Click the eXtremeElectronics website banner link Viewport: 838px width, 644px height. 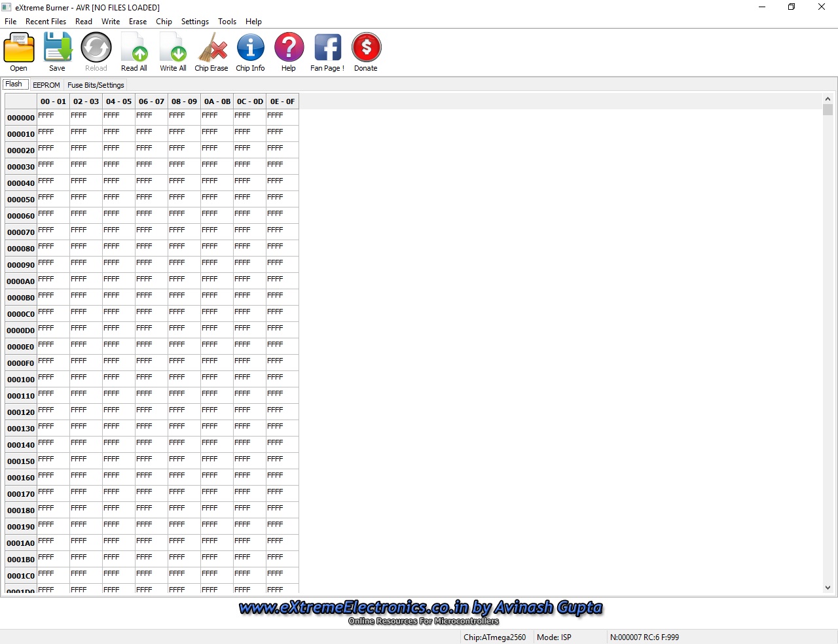(420, 608)
